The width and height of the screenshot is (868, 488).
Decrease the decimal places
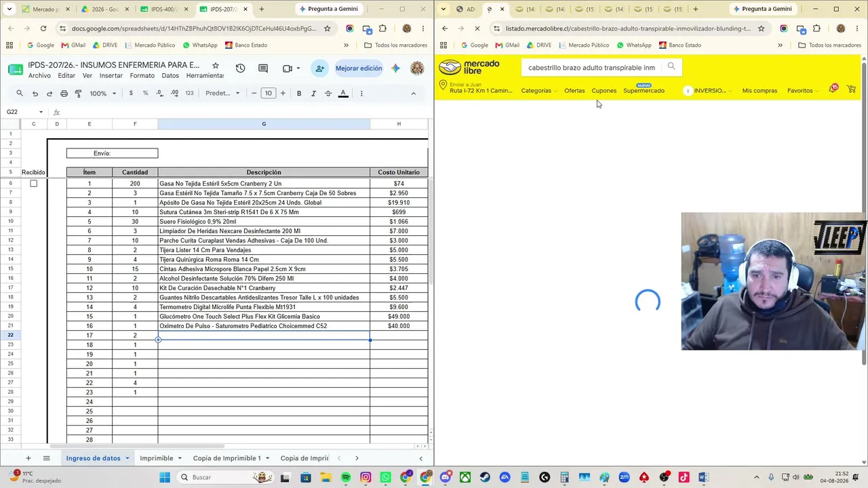[x=160, y=94]
